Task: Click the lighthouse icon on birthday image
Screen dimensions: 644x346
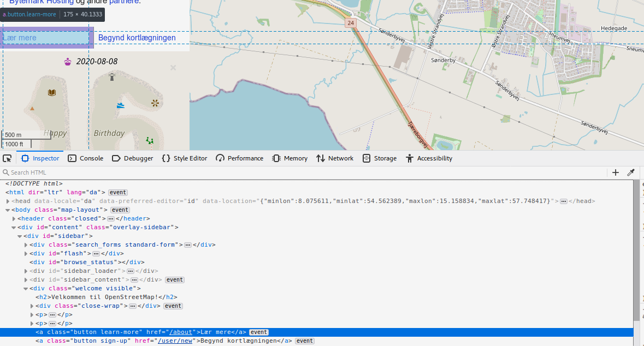Action: point(112,76)
